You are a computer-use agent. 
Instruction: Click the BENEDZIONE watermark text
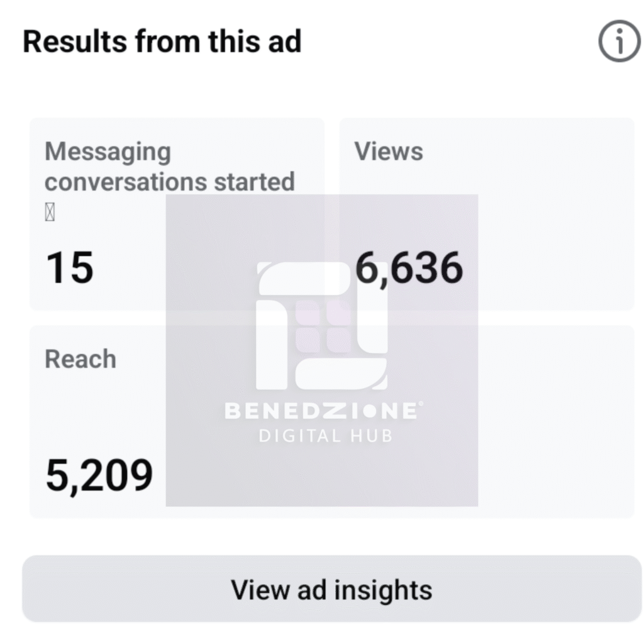[319, 412]
